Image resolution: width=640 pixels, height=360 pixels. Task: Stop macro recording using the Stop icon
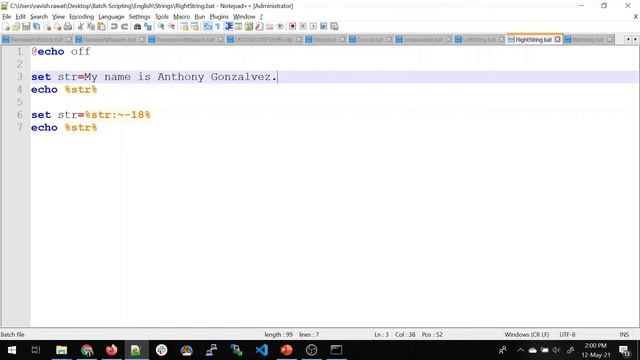[303, 27]
